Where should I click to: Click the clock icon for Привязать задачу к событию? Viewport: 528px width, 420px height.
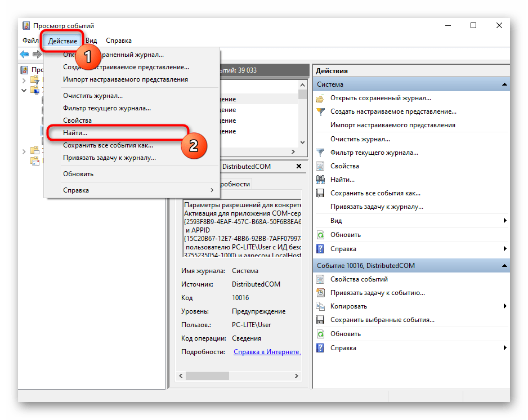coord(320,293)
